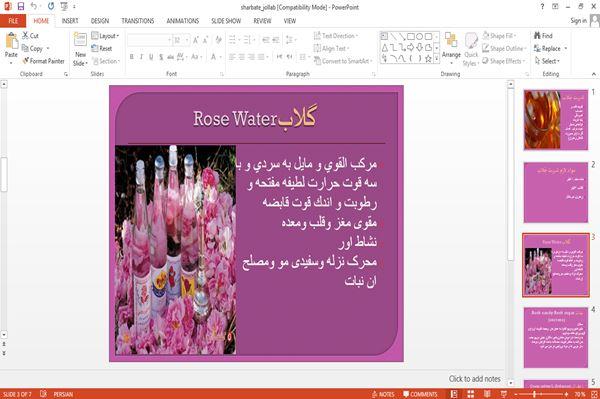The image size is (600, 399).
Task: Click Convert to SmartArt
Action: pyautogui.click(x=342, y=61)
